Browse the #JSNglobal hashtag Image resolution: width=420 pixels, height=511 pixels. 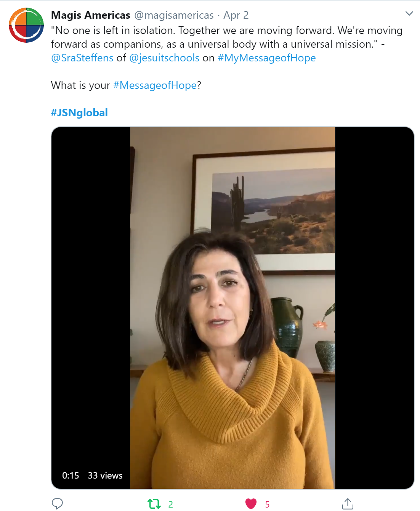click(x=79, y=113)
